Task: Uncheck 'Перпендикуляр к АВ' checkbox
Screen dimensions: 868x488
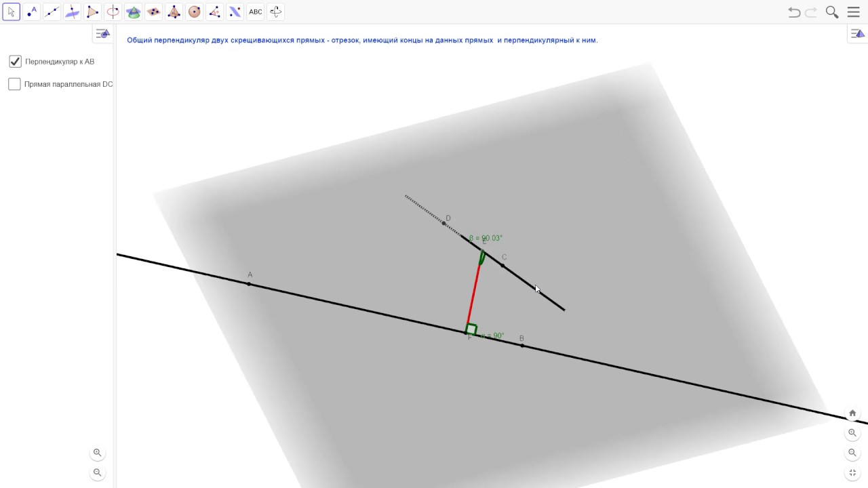Action: pos(15,62)
